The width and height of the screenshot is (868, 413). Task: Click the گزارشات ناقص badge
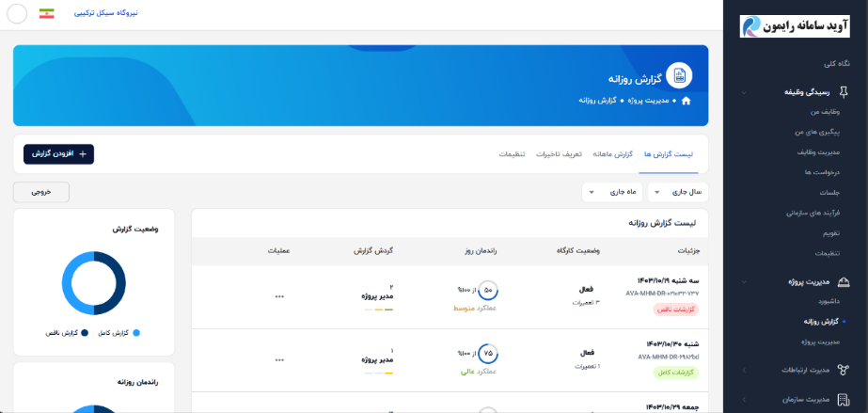676,310
